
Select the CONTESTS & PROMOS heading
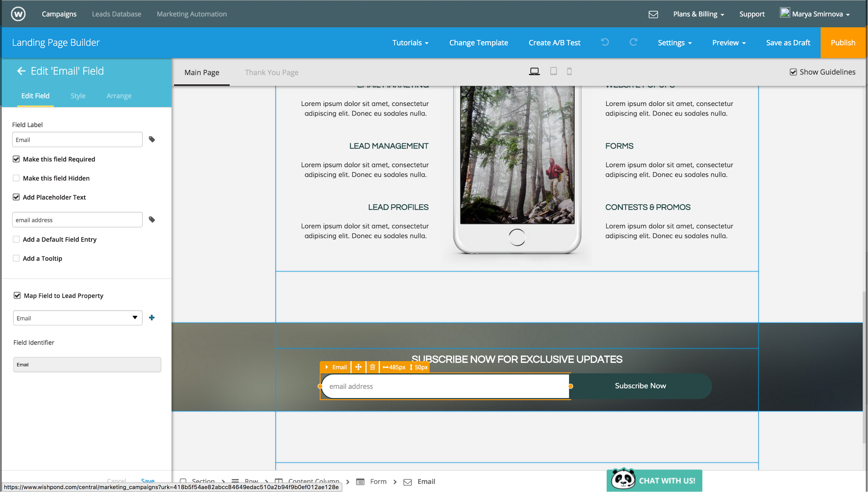pyautogui.click(x=648, y=207)
